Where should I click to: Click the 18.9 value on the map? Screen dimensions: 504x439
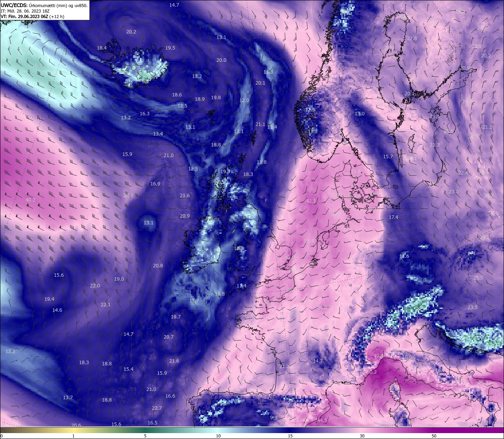200,99
